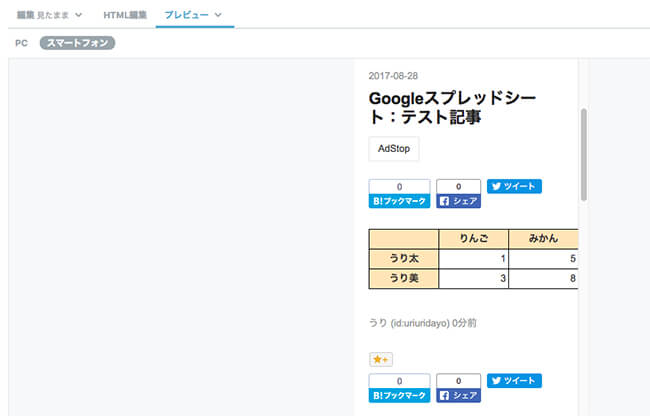
Task: Expand the 見たまま mode dropdown arrow
Action: (x=78, y=15)
